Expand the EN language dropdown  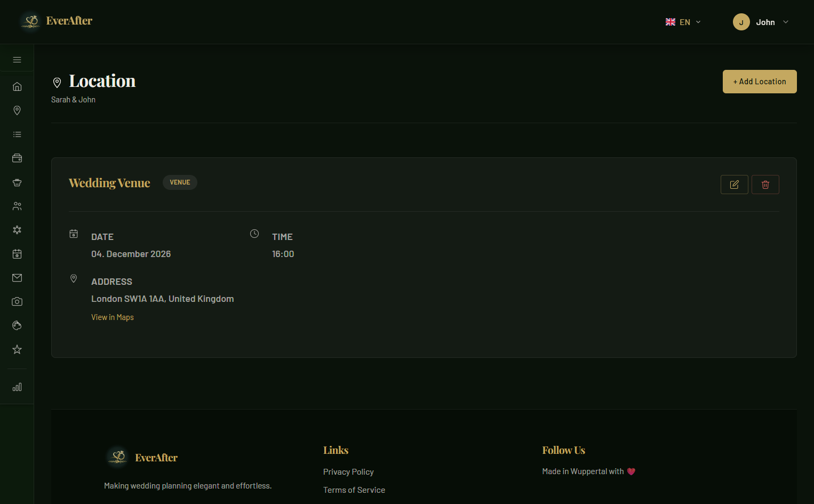pos(683,22)
